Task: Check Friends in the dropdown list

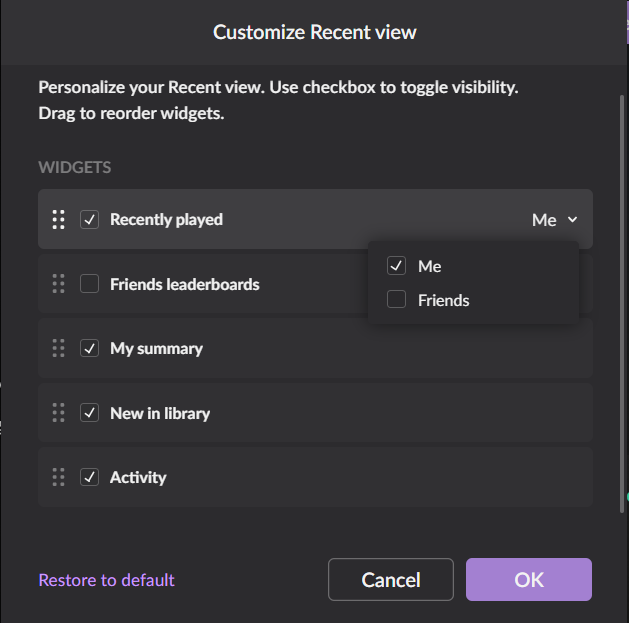Action: (396, 300)
